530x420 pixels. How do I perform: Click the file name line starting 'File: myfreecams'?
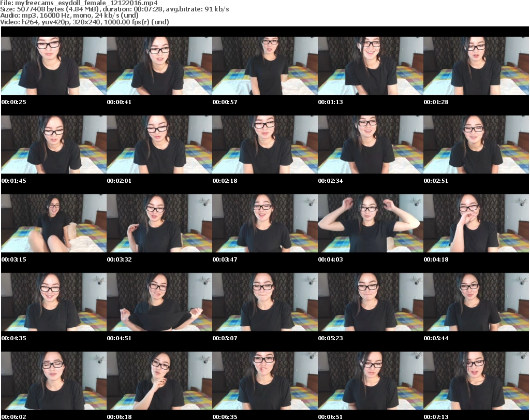pyautogui.click(x=79, y=3)
